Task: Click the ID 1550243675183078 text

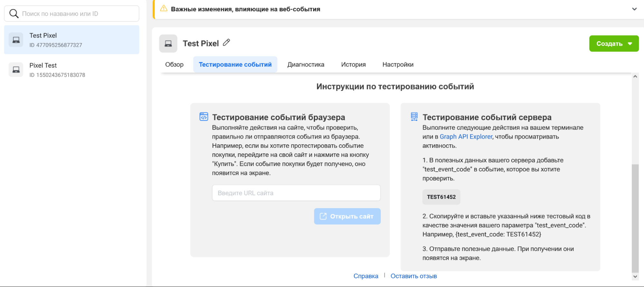Action: click(57, 75)
